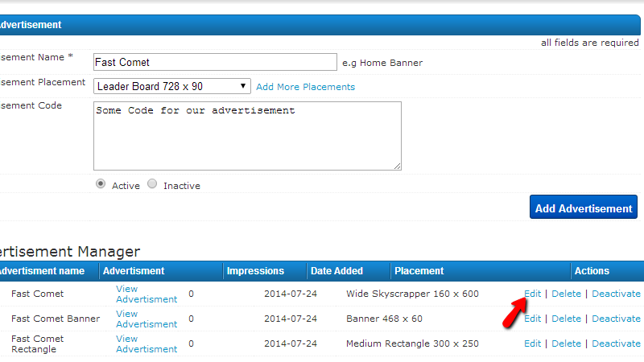Click the Impressions column header
Viewport: 644px width, 362px height.
click(x=255, y=271)
